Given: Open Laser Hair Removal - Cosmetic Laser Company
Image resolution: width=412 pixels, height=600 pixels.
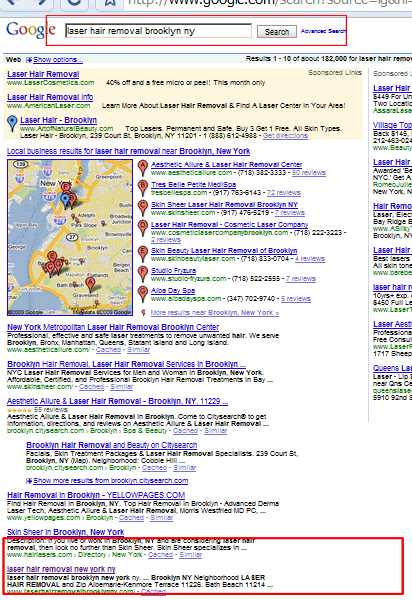Looking at the screenshot, I should point(230,225).
